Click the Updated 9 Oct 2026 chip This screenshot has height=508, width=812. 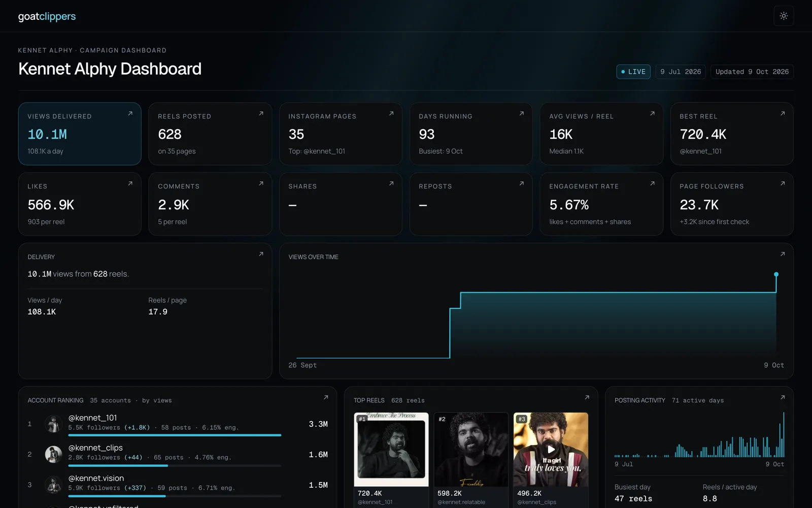click(x=752, y=72)
